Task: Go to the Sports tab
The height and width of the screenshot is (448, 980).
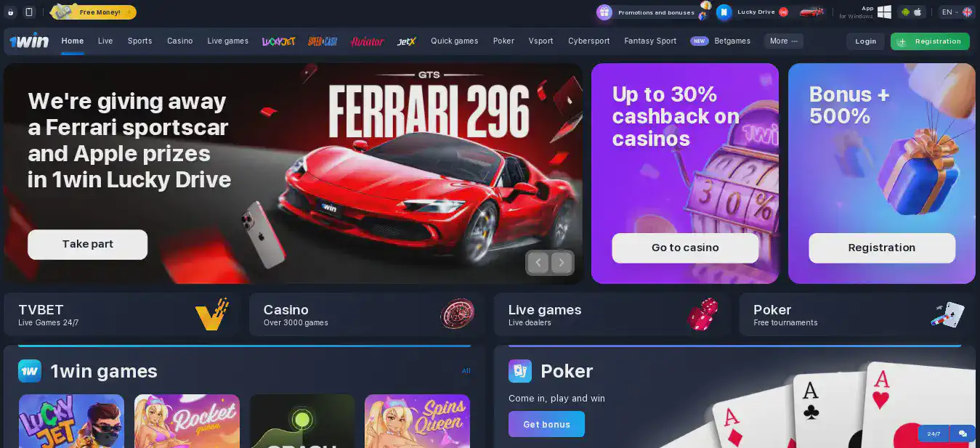Action: pos(139,41)
